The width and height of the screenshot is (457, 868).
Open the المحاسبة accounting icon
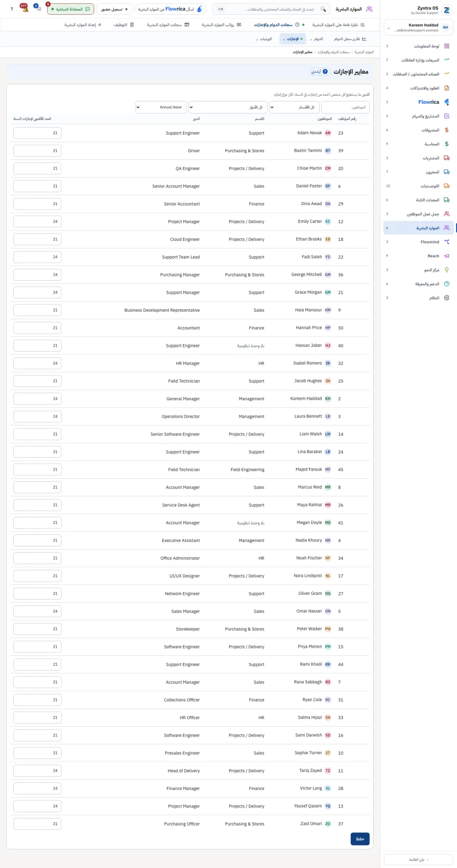coord(447,144)
